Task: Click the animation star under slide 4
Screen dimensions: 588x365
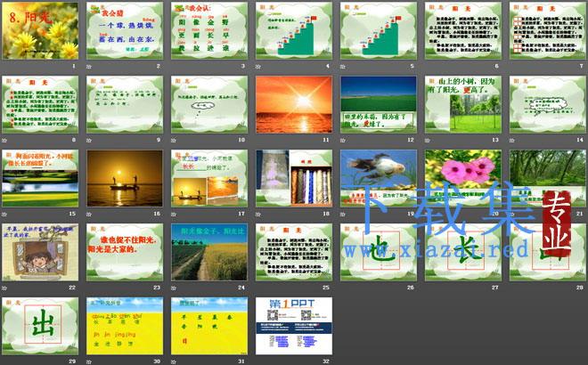Action: click(258, 67)
